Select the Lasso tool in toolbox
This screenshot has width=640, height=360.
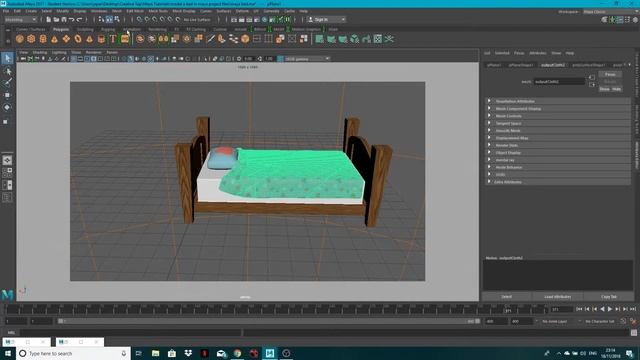[x=7, y=71]
